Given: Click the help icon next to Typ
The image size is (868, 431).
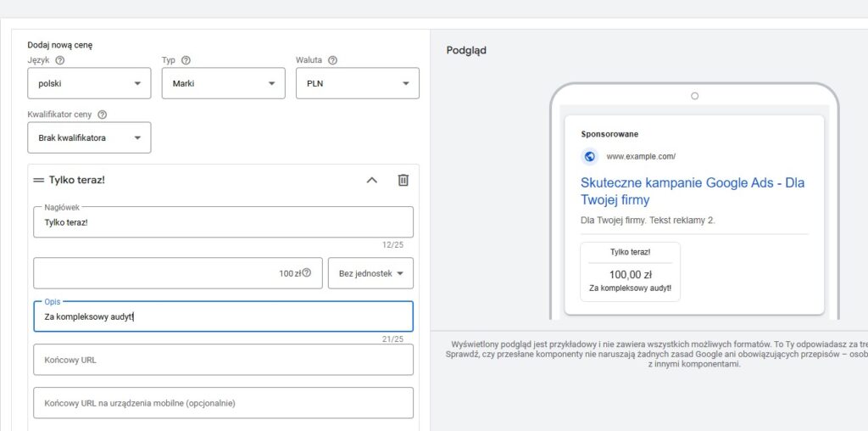Looking at the screenshot, I should click(186, 60).
